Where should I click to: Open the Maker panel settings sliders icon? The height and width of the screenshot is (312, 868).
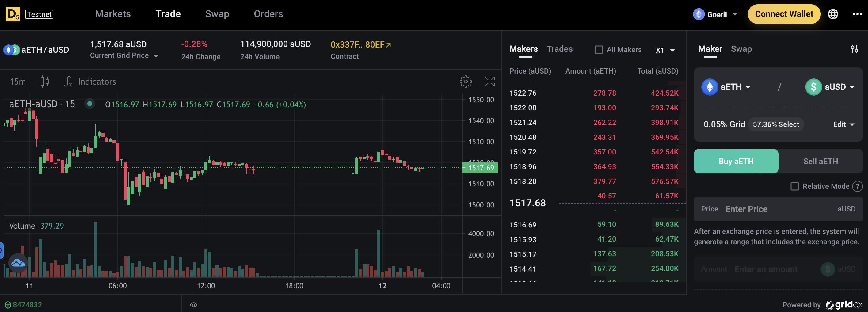pos(854,49)
